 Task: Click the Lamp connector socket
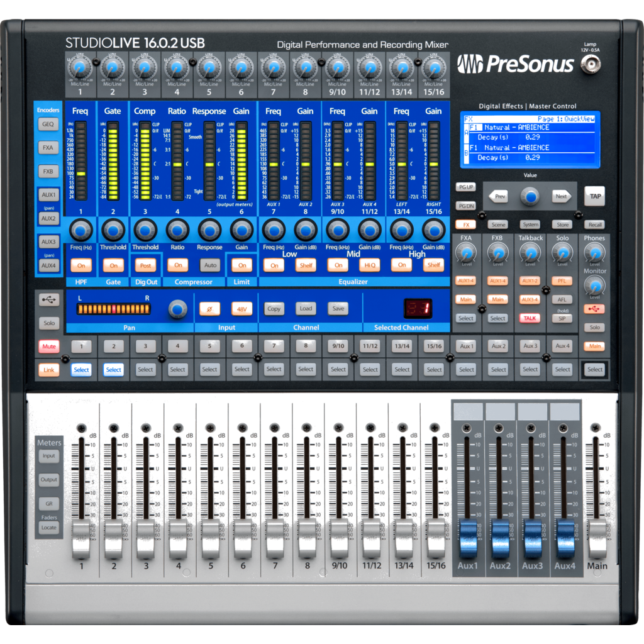point(591,64)
